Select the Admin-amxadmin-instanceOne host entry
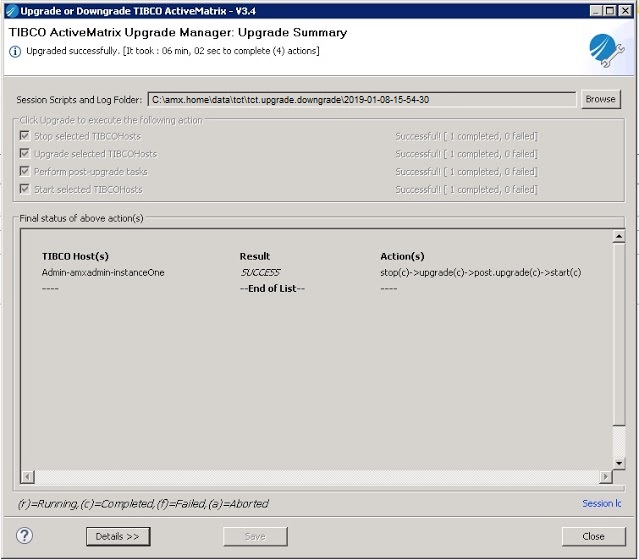The height and width of the screenshot is (560, 639). click(x=103, y=273)
